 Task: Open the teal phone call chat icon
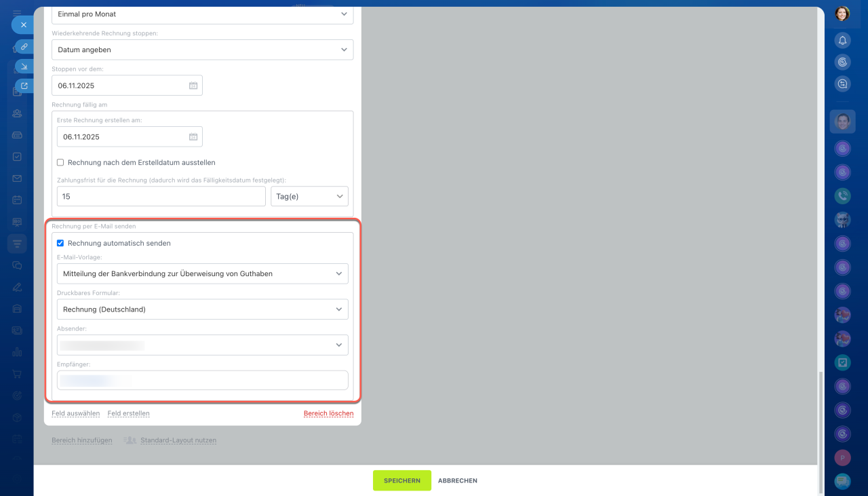[x=842, y=195]
